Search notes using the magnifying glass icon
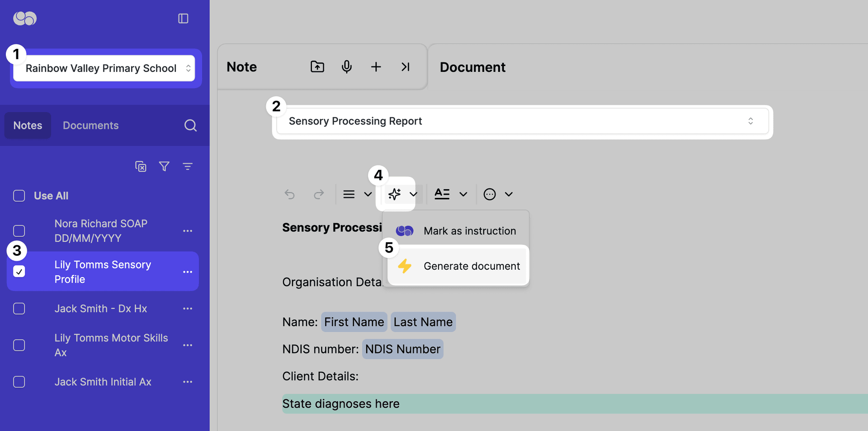The width and height of the screenshot is (868, 431). tap(190, 125)
